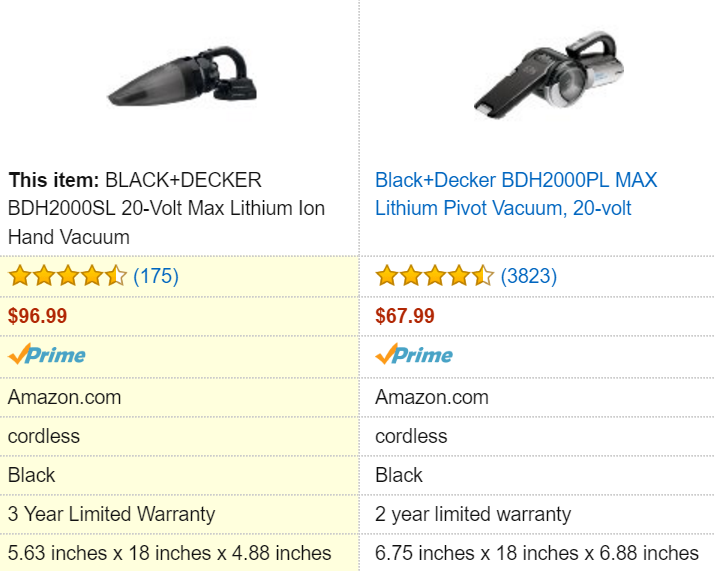Click the star rating above the $96.99 price
This screenshot has height=571, width=715.
click(67, 276)
